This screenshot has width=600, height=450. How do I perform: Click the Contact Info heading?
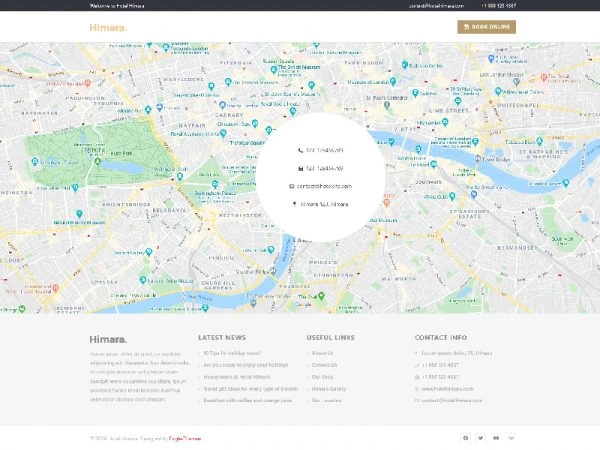coord(440,338)
